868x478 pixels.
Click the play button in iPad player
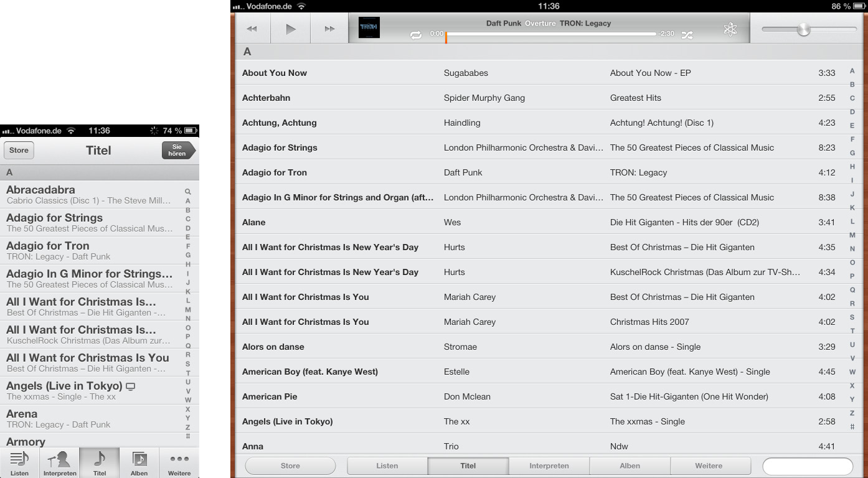[290, 29]
